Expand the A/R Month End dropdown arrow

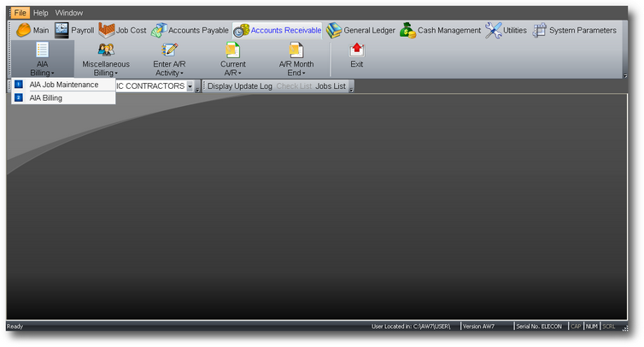tap(304, 74)
